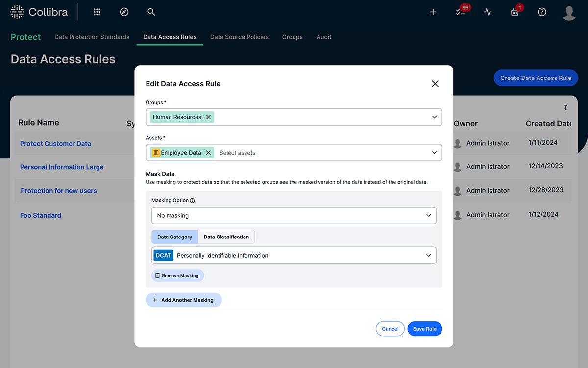Click the help question mark icon
Viewport: 588px width, 368px height.
(542, 12)
